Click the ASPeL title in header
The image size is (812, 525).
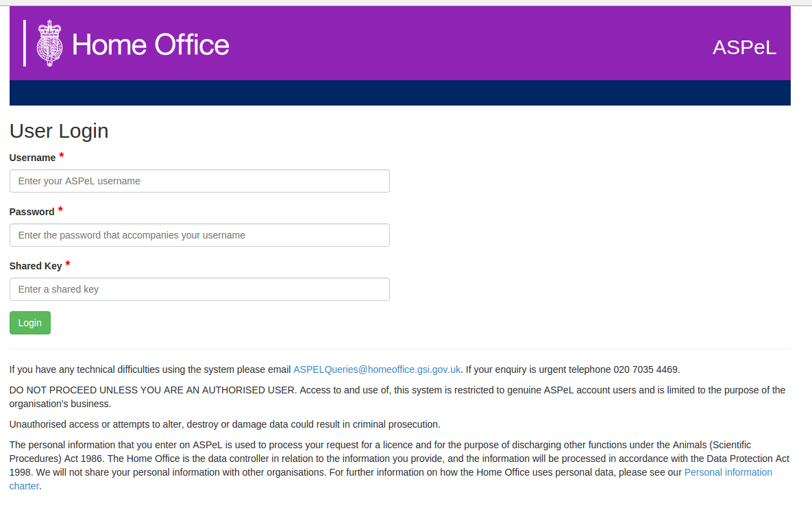(744, 47)
